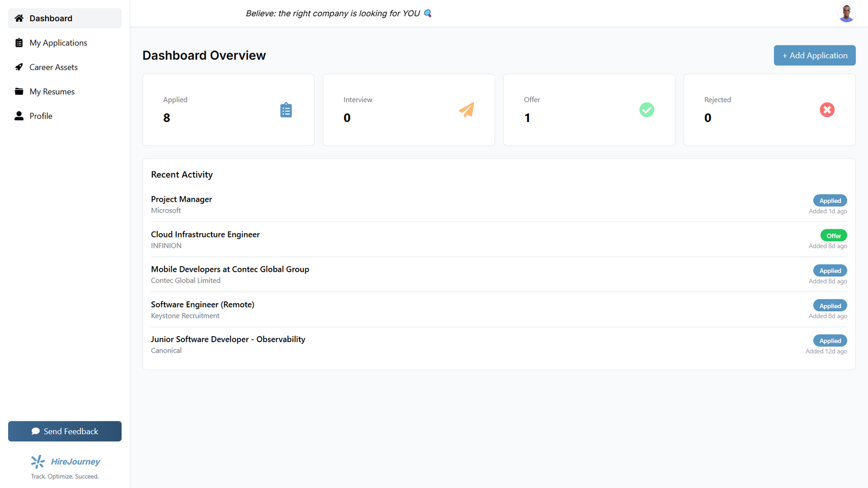
Task: Open Career Assets from sidebar menu
Action: coord(53,67)
